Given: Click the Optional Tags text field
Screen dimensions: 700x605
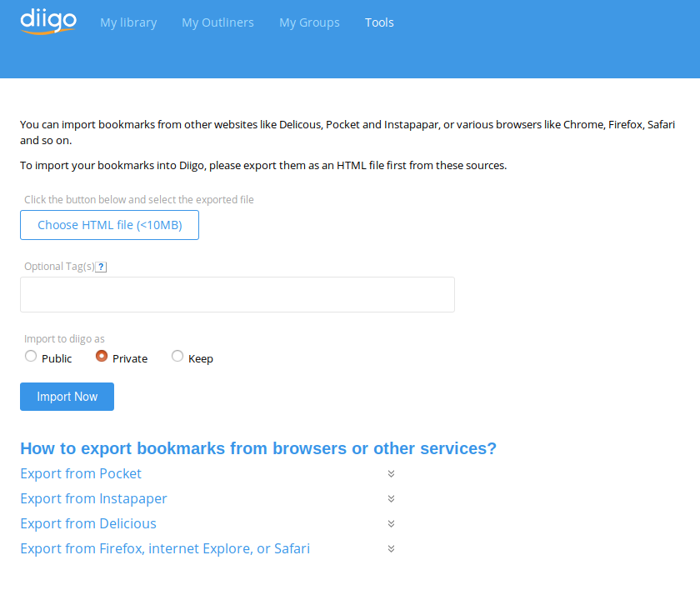Looking at the screenshot, I should (x=237, y=295).
